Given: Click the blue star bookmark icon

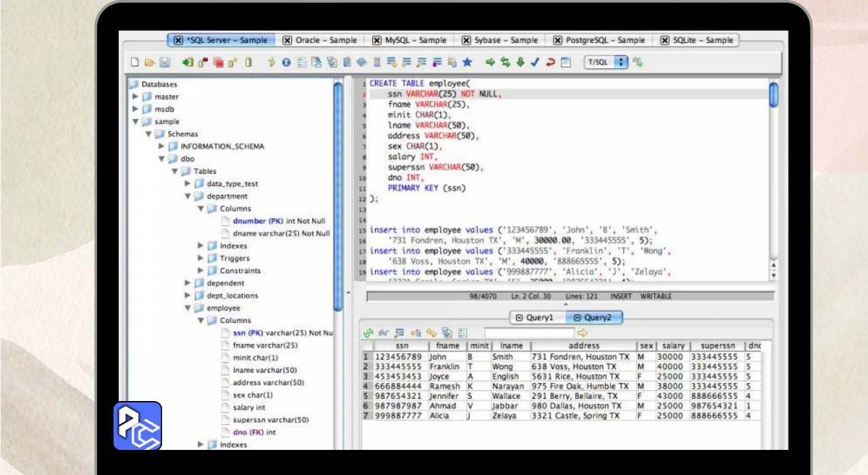Looking at the screenshot, I should point(467,62).
